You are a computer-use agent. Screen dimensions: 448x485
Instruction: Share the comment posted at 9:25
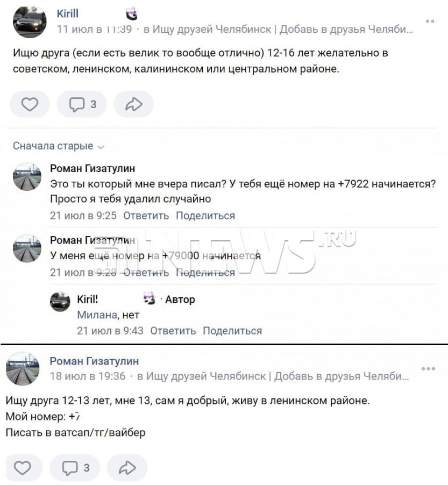205,216
